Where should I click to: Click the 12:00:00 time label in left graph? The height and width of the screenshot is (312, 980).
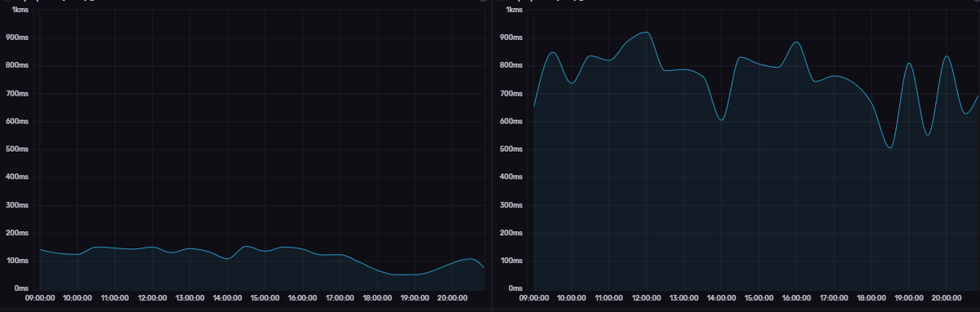click(153, 299)
